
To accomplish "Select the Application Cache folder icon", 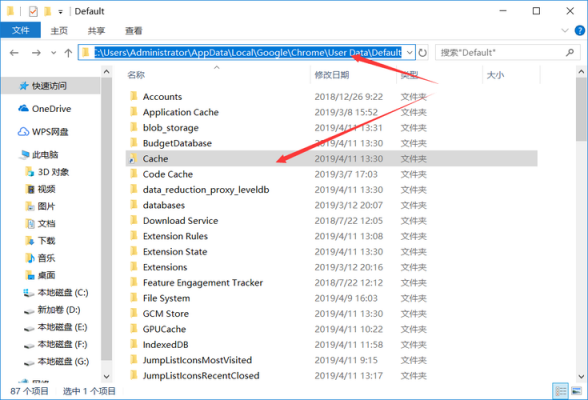I will (134, 112).
